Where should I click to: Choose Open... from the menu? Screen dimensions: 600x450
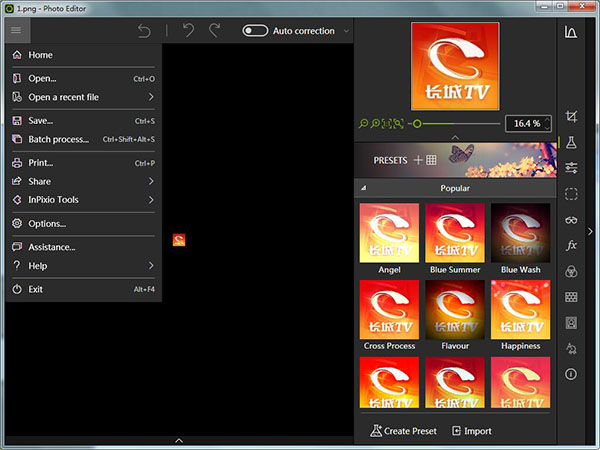[83, 78]
